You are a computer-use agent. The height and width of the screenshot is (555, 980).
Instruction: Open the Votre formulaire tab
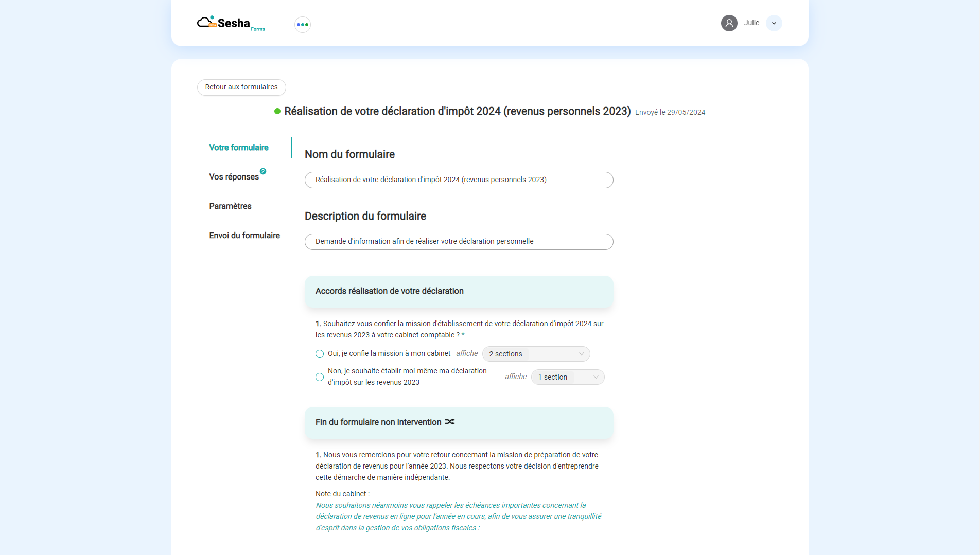tap(239, 148)
